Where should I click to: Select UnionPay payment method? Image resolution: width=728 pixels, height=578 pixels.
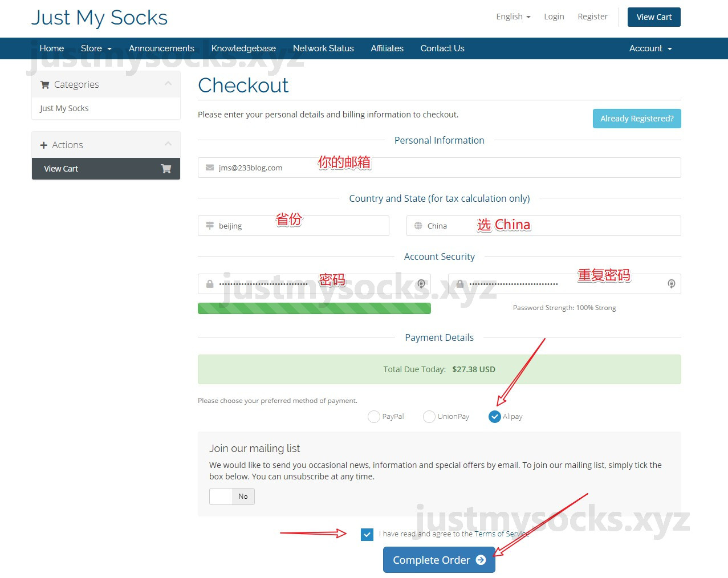[x=429, y=417]
